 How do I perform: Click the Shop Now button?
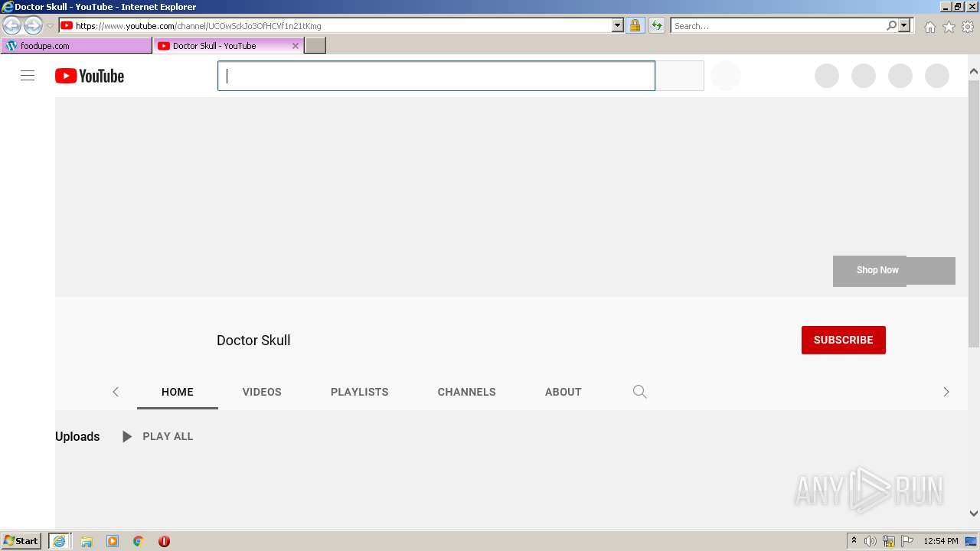(877, 270)
